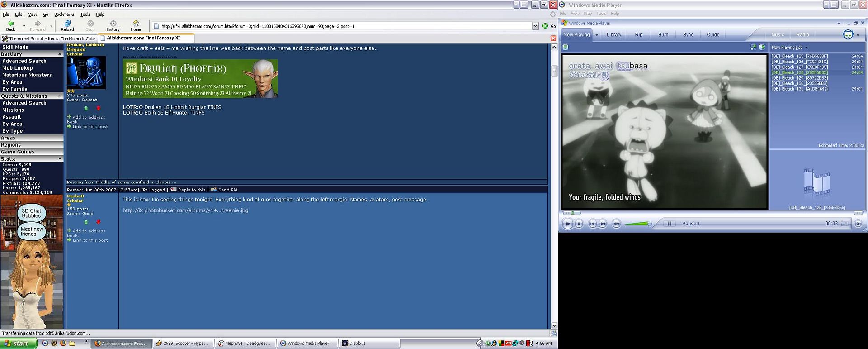Go to the Firefox Home page
868x349 pixels.
click(136, 26)
